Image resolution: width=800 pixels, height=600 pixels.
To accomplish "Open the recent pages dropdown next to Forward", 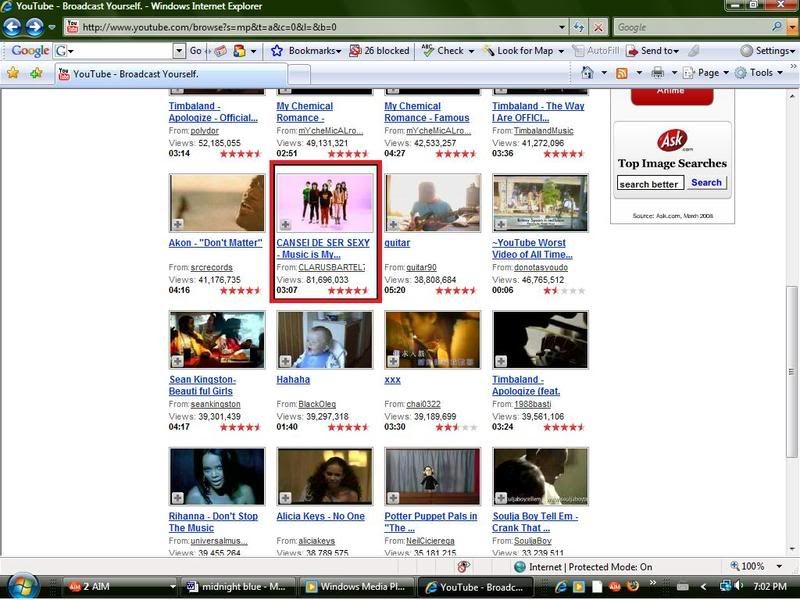I will (x=52, y=27).
